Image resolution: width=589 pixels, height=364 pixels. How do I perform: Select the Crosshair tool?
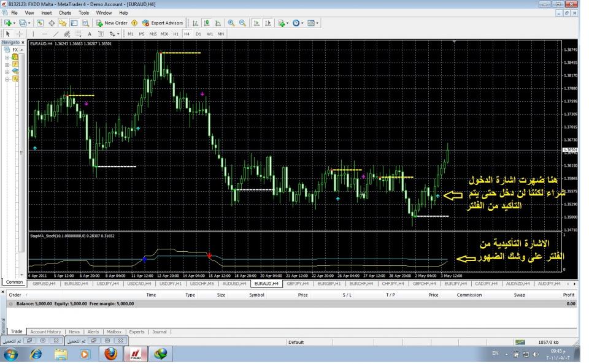tap(19, 34)
